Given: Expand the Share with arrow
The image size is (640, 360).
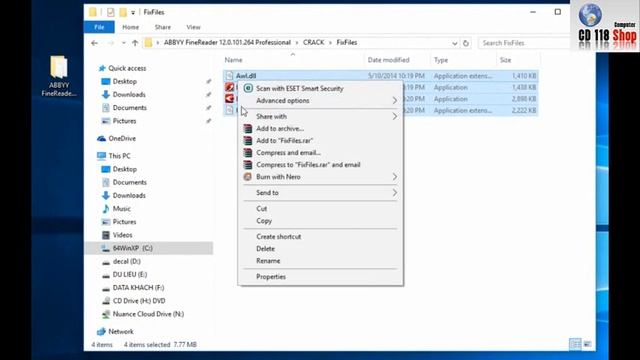Looking at the screenshot, I should [x=394, y=116].
